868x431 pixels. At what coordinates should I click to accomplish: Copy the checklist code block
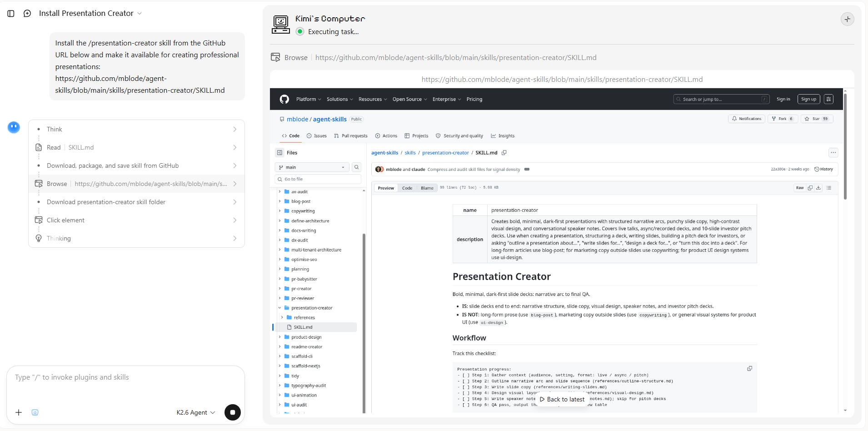tap(749, 368)
